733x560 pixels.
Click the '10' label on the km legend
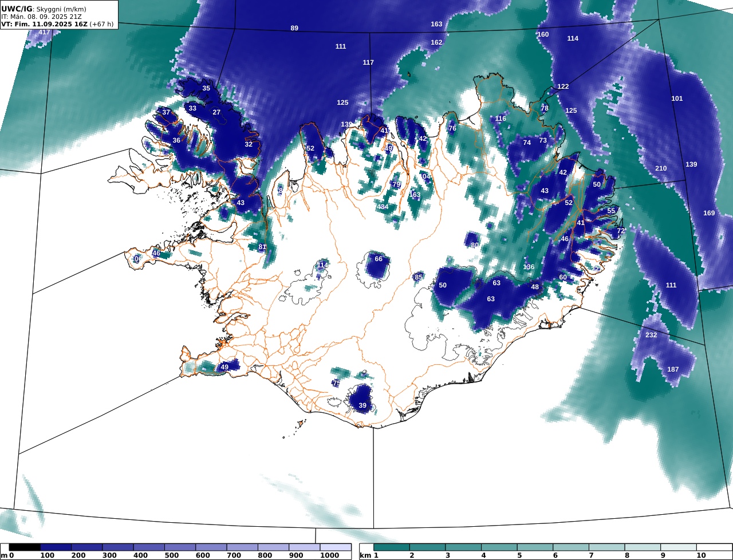click(x=701, y=556)
